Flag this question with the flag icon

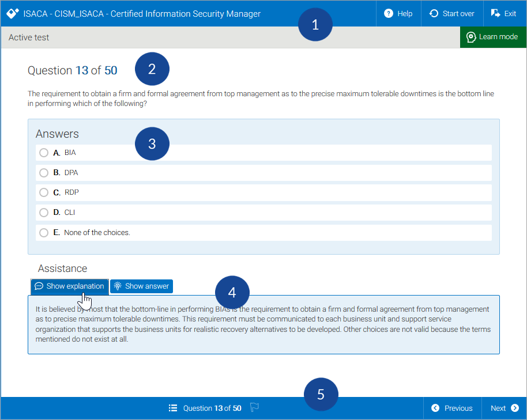254,408
